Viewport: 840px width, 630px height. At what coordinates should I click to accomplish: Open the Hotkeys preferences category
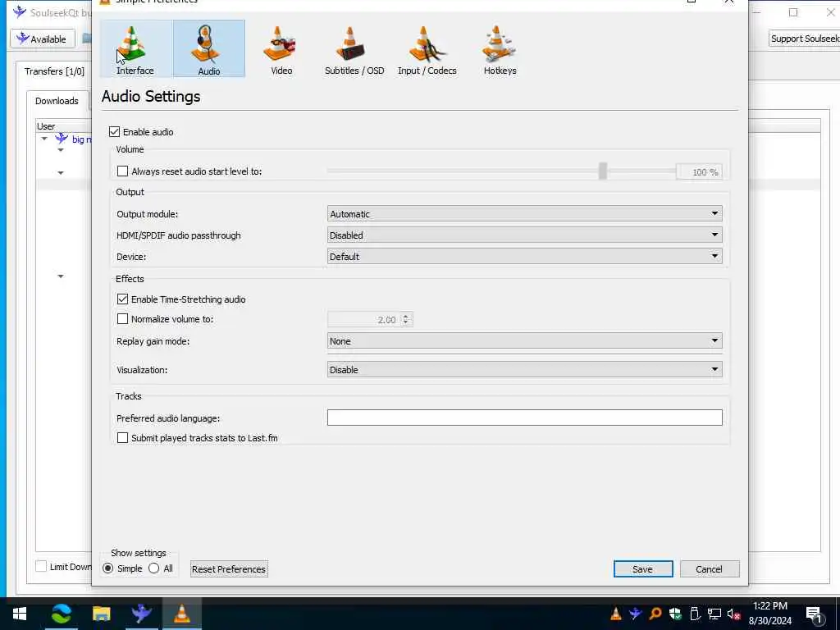click(500, 48)
